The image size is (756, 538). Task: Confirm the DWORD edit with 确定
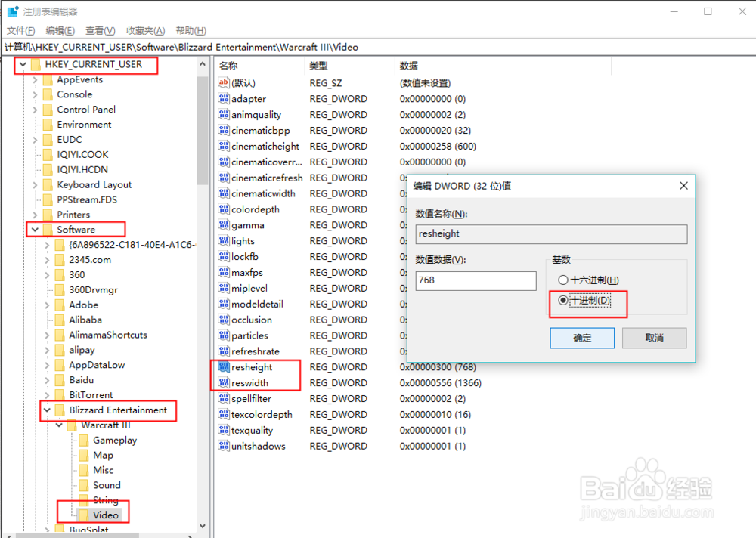(x=582, y=338)
